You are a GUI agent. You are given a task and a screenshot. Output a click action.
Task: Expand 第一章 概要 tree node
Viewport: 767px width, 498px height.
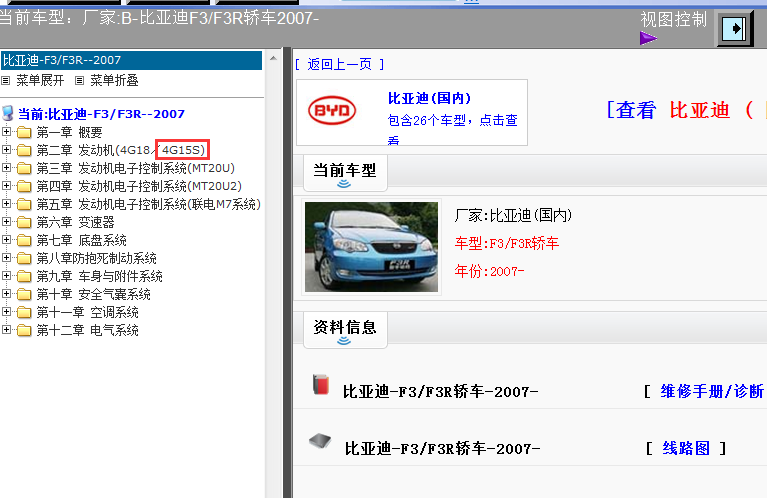point(6,131)
